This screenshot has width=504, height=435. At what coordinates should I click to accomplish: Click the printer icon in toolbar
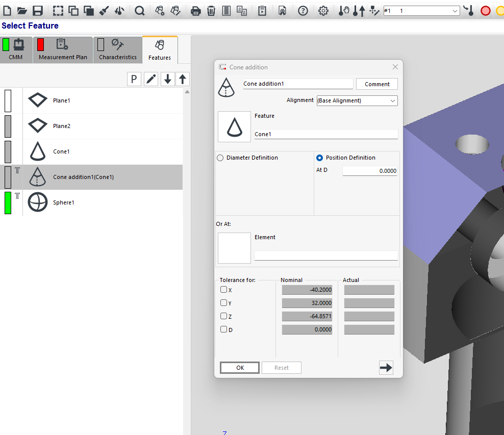[196, 11]
